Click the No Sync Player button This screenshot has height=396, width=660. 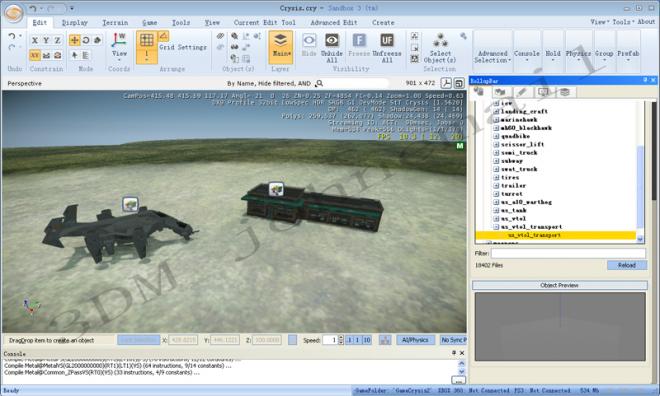(453, 340)
